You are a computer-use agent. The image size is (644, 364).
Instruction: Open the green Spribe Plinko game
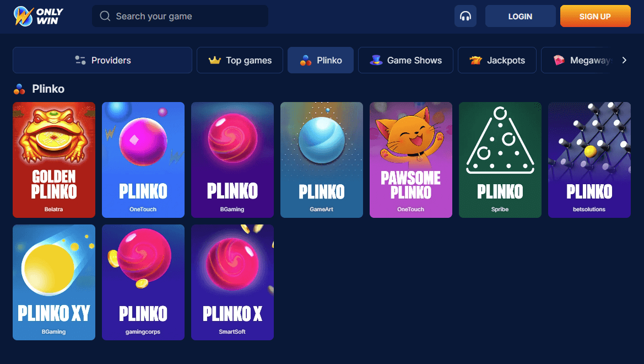(x=500, y=160)
